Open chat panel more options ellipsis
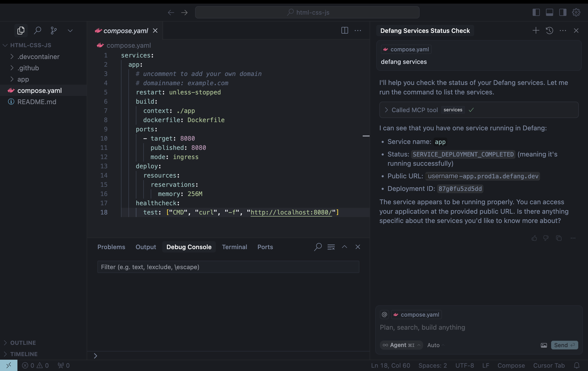The width and height of the screenshot is (588, 371). point(563,31)
